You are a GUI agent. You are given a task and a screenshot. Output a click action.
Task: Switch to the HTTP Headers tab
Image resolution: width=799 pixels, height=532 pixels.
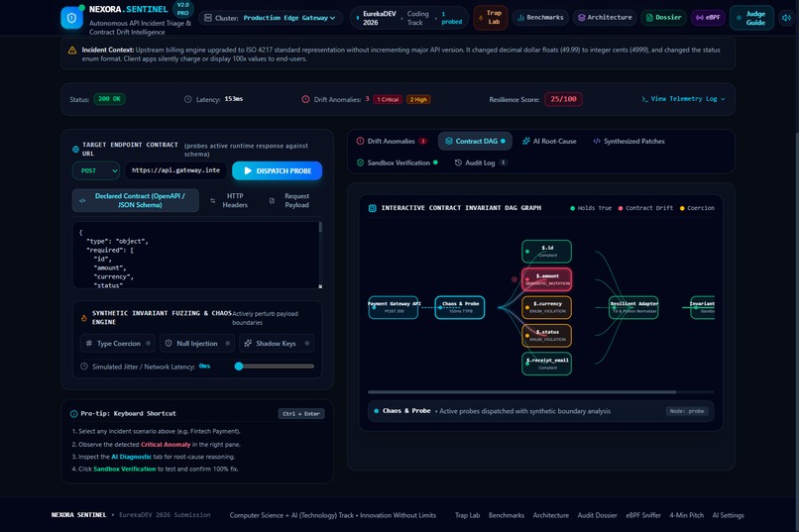point(230,200)
